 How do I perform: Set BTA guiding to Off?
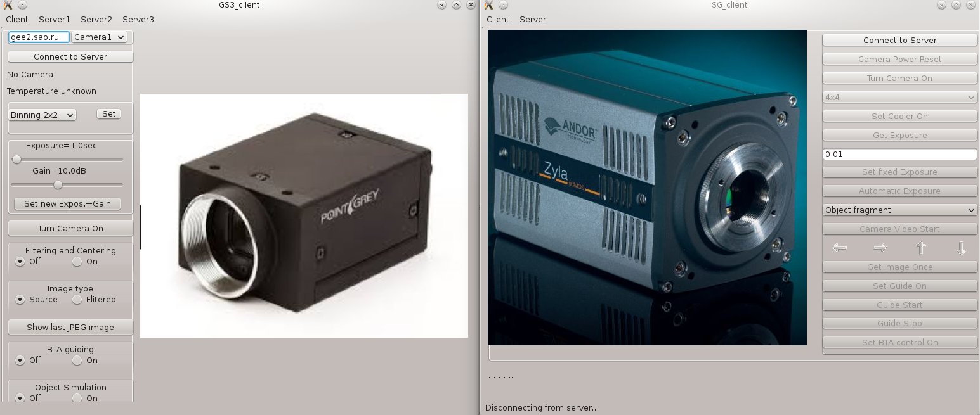tap(20, 360)
